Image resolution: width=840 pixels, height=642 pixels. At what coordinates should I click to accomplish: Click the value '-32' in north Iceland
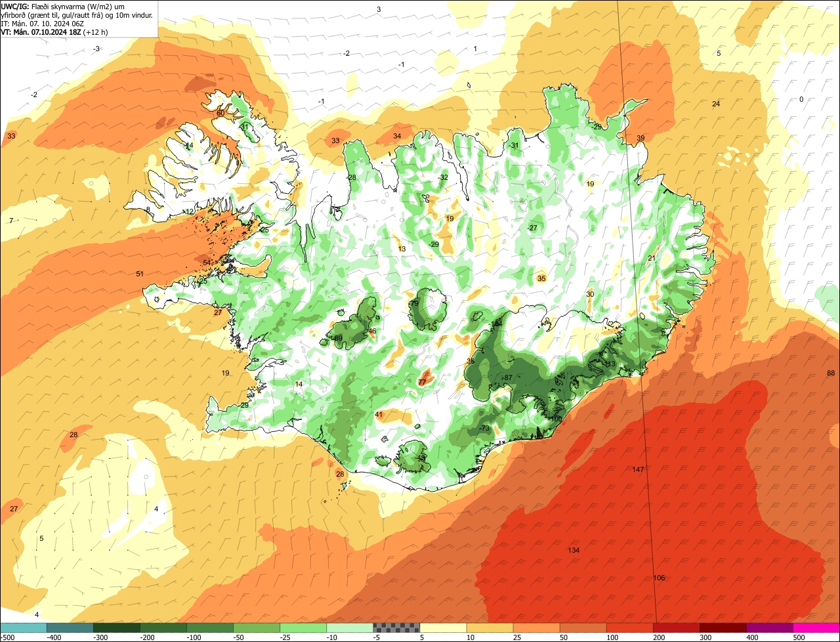443,177
